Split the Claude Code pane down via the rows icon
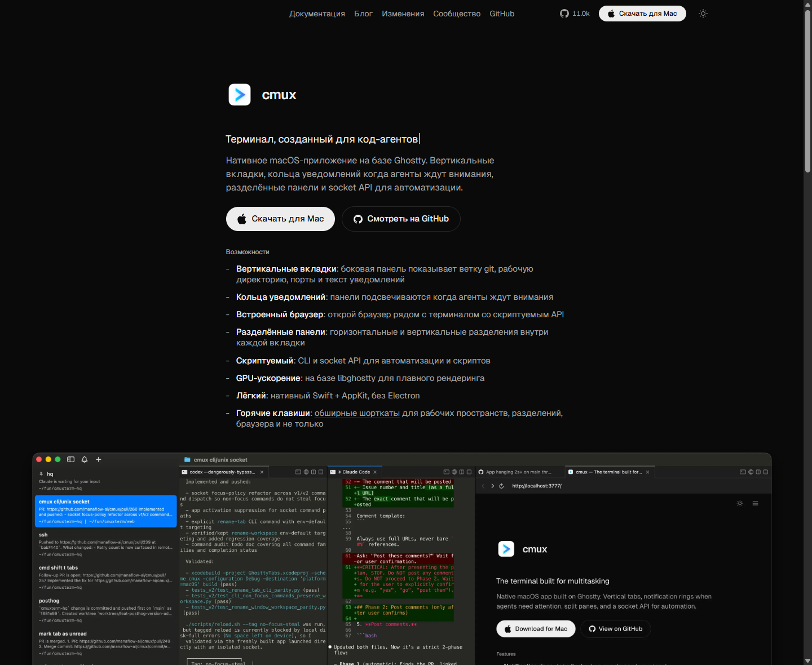The width and height of the screenshot is (812, 665). point(469,472)
